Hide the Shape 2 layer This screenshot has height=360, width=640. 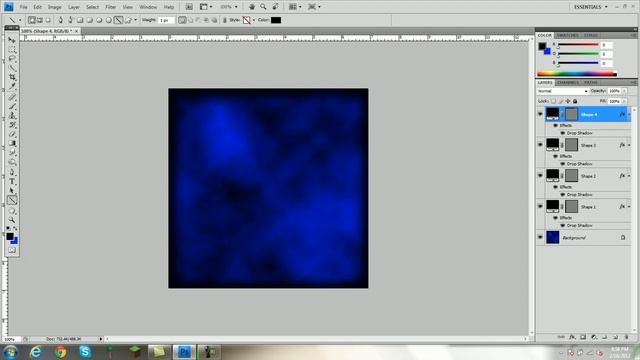click(540, 176)
